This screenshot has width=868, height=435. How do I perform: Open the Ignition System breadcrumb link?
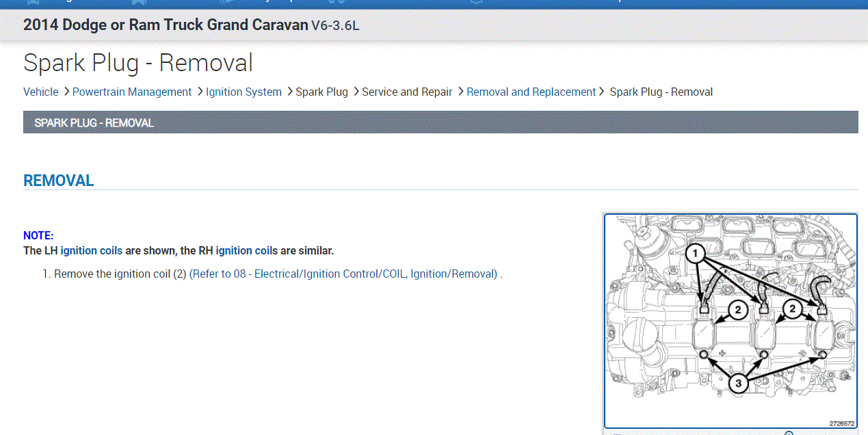click(x=244, y=92)
